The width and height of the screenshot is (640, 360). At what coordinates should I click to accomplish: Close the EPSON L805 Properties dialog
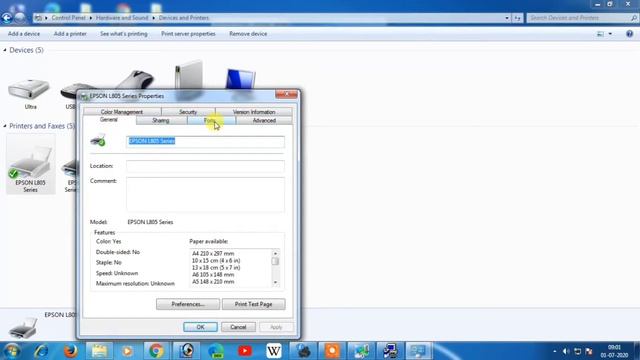286,95
